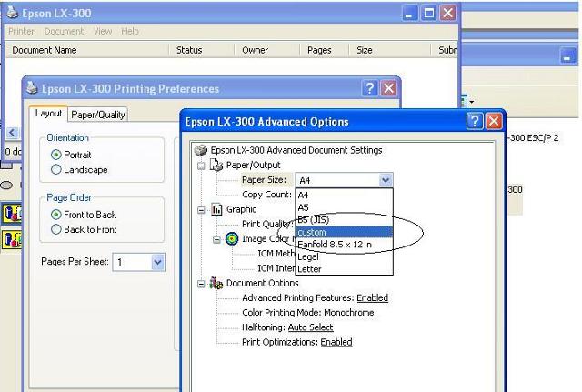Click the left arrow of queue scrollbar
The width and height of the screenshot is (582, 392).
coord(12,133)
